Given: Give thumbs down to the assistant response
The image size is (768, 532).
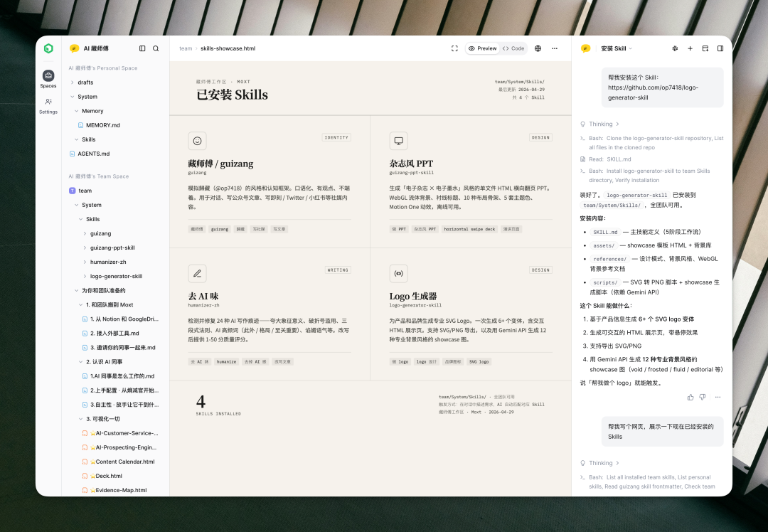Looking at the screenshot, I should coord(703,397).
